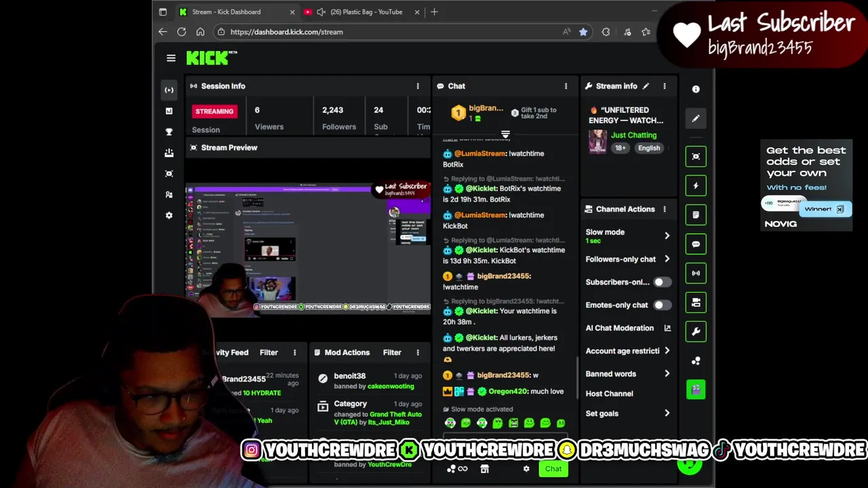Open the shop icon below chat
This screenshot has width=868, height=488.
484,468
